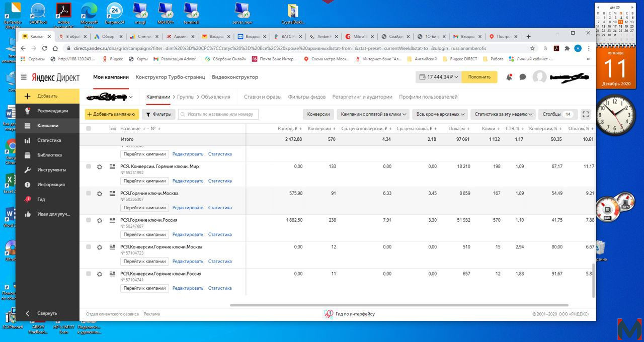Click vertical page scrollbar thumb
The image size is (644, 342).
coord(594,280)
